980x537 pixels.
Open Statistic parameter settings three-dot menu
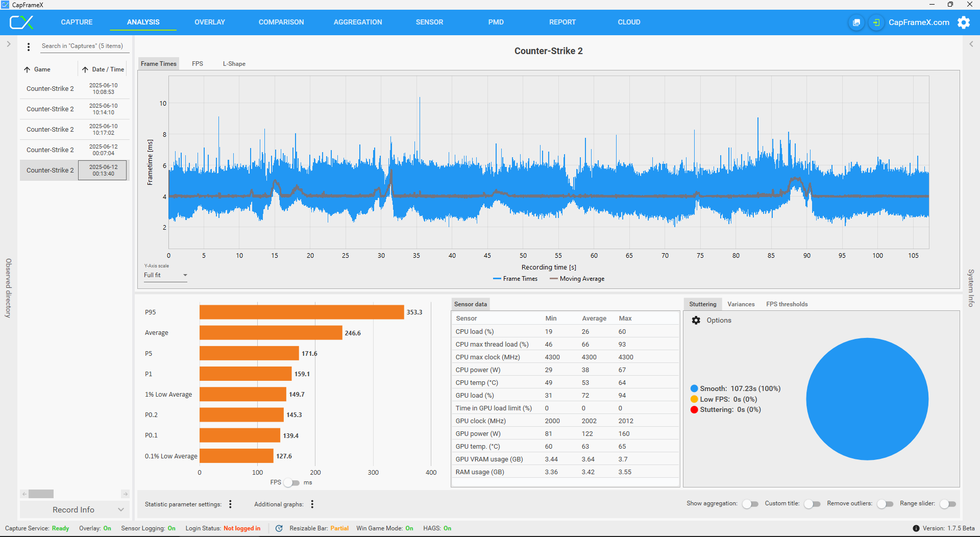tap(230, 504)
